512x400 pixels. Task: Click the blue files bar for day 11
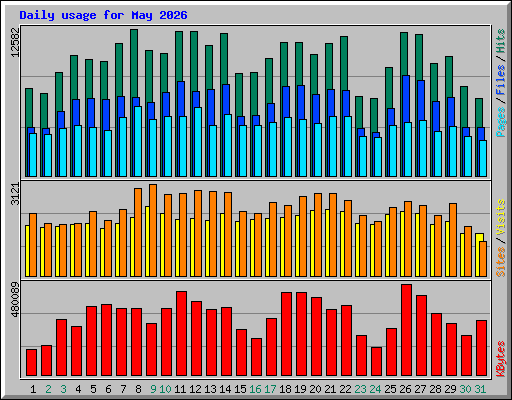click(x=181, y=99)
